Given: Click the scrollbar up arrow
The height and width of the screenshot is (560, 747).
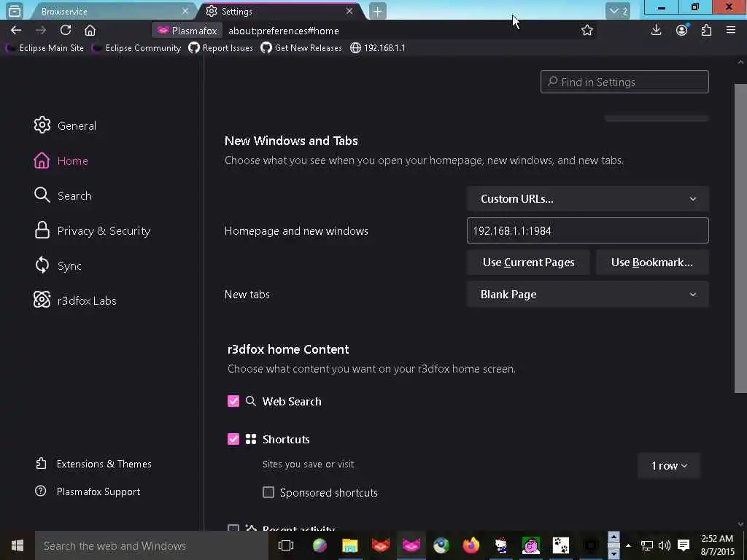Looking at the screenshot, I should (x=740, y=63).
